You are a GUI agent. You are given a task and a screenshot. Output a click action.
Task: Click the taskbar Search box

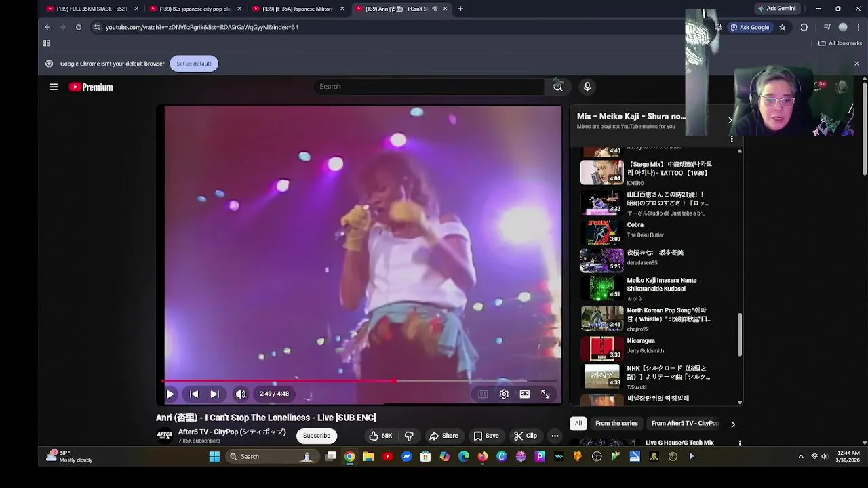click(x=271, y=457)
